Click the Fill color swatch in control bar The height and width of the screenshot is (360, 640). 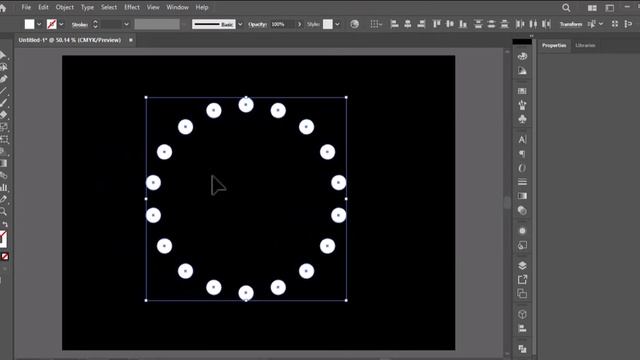(29, 24)
